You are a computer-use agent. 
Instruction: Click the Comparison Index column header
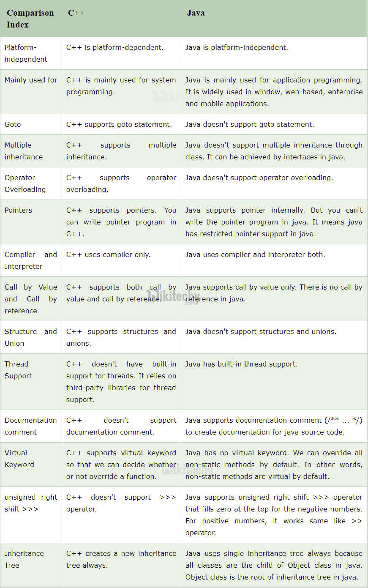coord(30,19)
